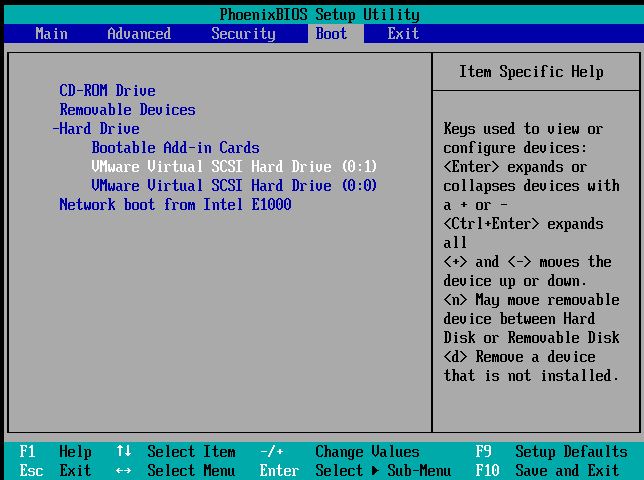Select VMware Virtual SCSI Hard Drive (0:0)
This screenshot has width=644, height=480.
pos(234,185)
